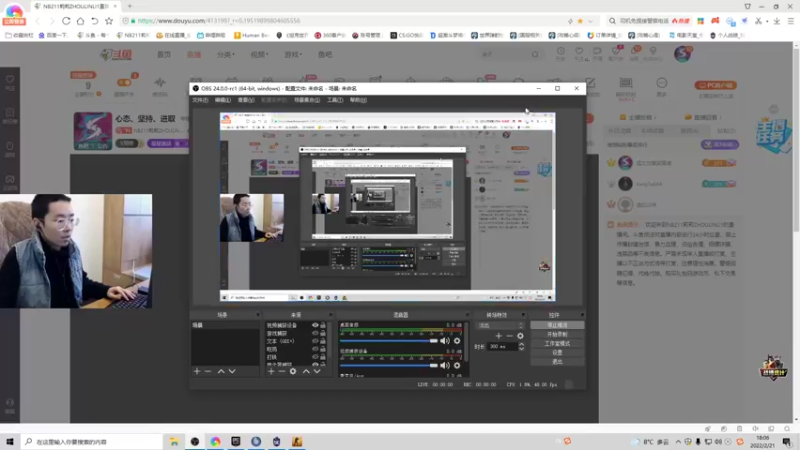
Task: Open the Sources panel dock menu
Action: coord(331,315)
